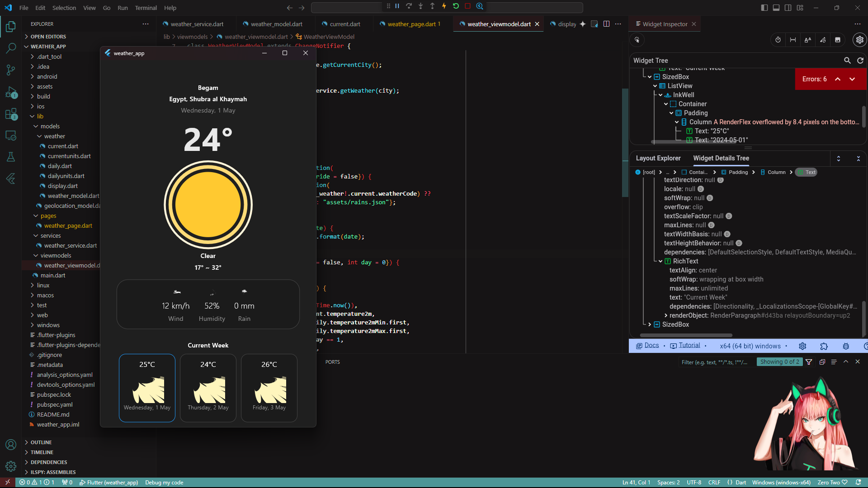The width and height of the screenshot is (868, 488).
Task: Click the Hot Reload lightning icon
Action: click(444, 6)
